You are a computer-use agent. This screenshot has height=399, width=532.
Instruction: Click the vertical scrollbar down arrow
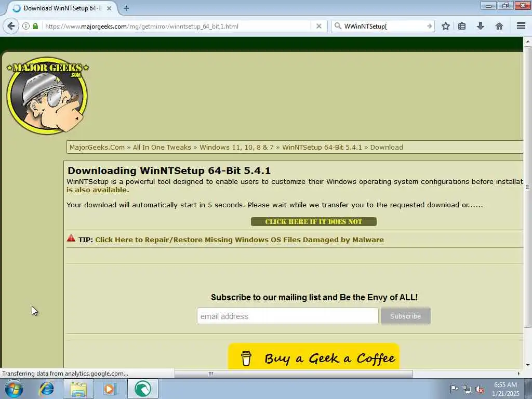pos(527,365)
